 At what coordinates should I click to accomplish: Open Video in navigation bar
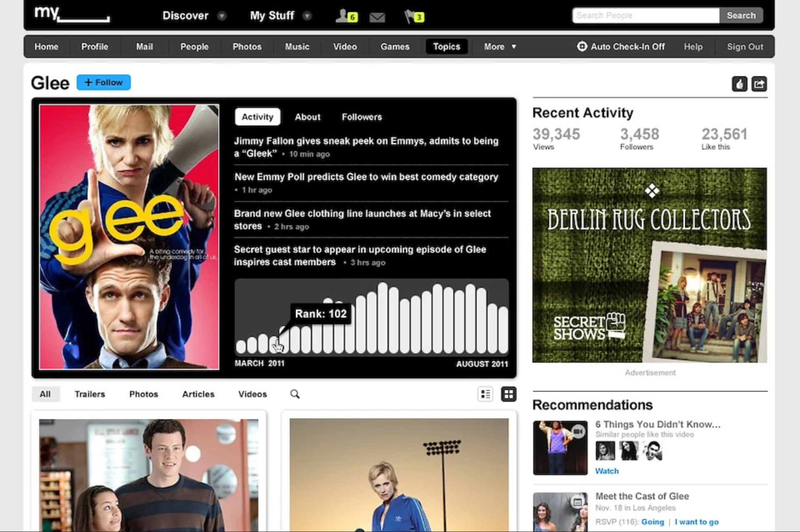(345, 47)
